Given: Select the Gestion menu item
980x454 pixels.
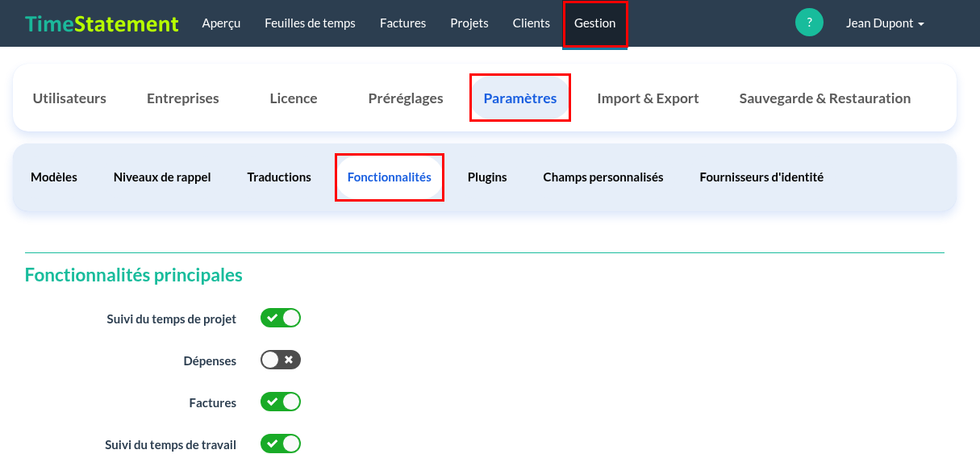Looking at the screenshot, I should click(595, 23).
